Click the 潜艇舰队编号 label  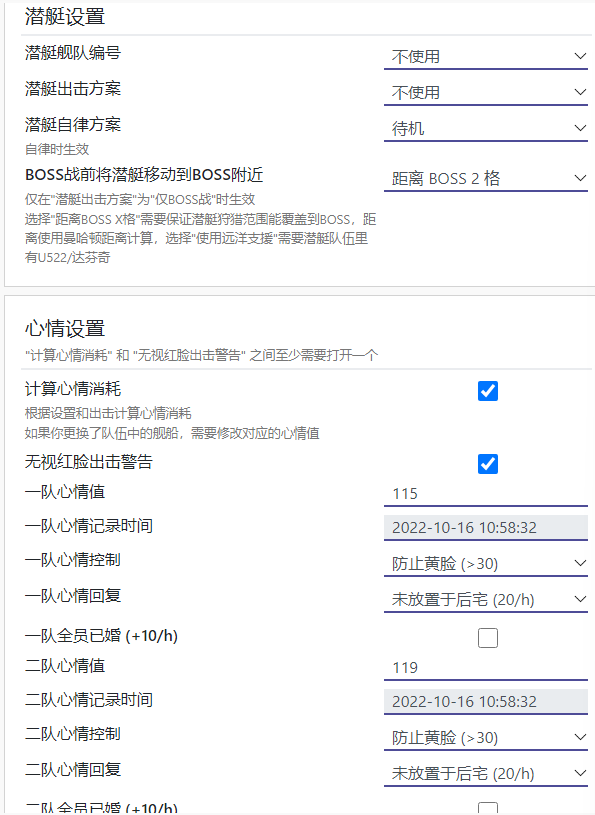coord(73,52)
